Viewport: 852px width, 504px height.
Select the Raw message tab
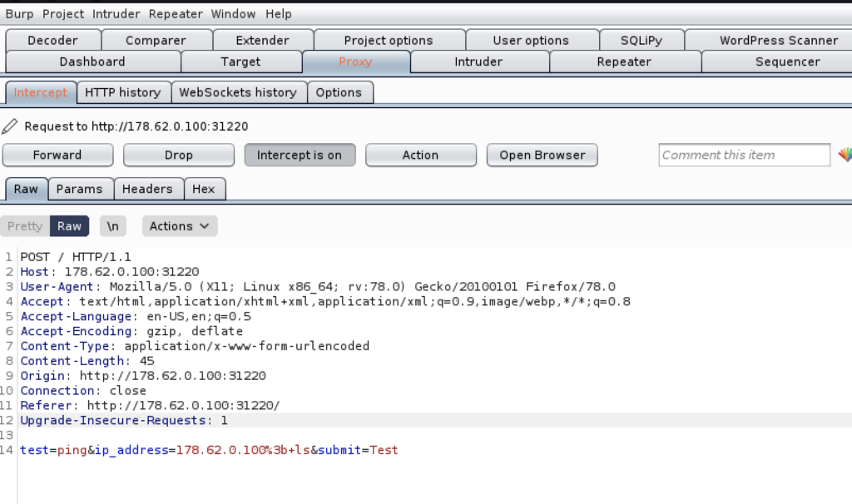pos(26,189)
